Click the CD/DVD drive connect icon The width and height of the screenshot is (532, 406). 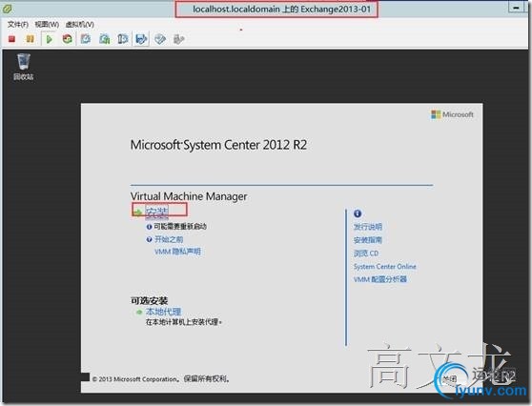click(160, 39)
